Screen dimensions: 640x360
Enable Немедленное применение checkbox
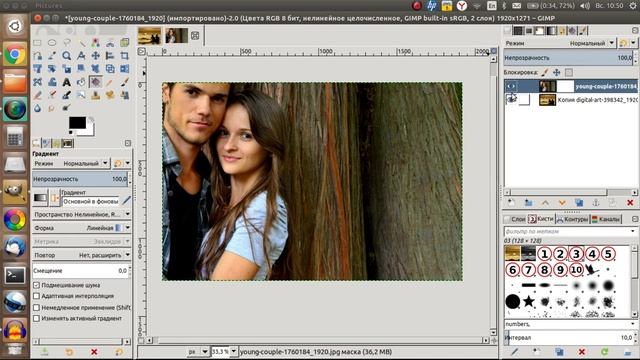click(x=36, y=307)
